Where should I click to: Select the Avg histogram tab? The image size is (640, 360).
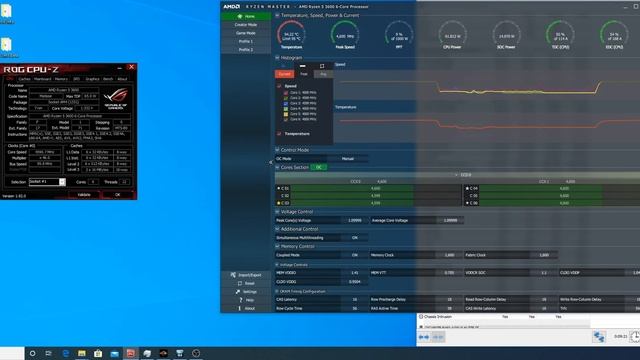click(x=323, y=74)
